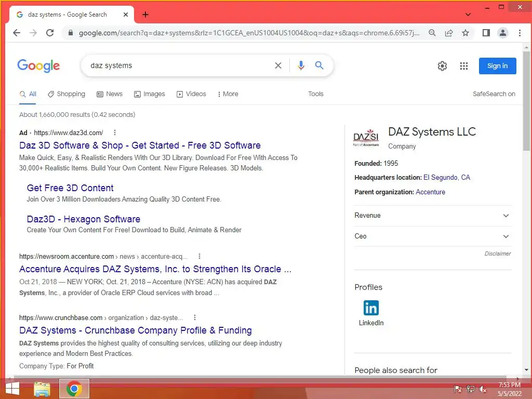Image resolution: width=532 pixels, height=399 pixels.
Task: Open the Get Free 3D Content link
Action: (70, 188)
